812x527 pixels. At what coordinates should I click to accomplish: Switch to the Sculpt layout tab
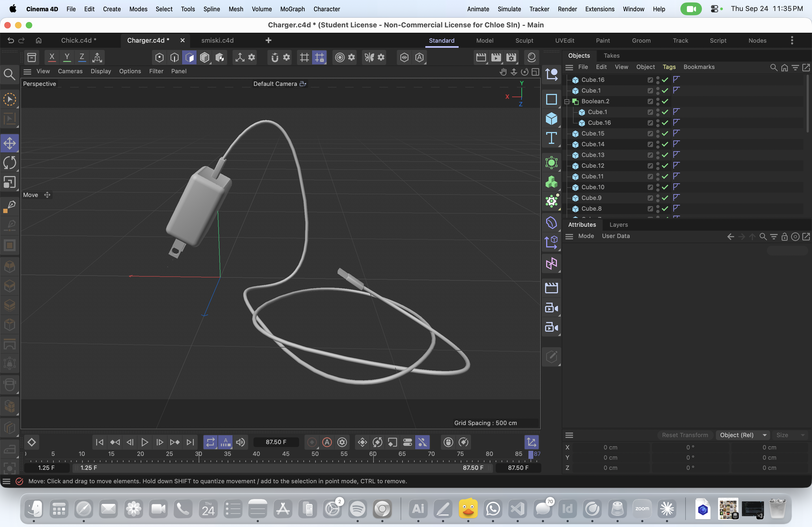point(524,41)
